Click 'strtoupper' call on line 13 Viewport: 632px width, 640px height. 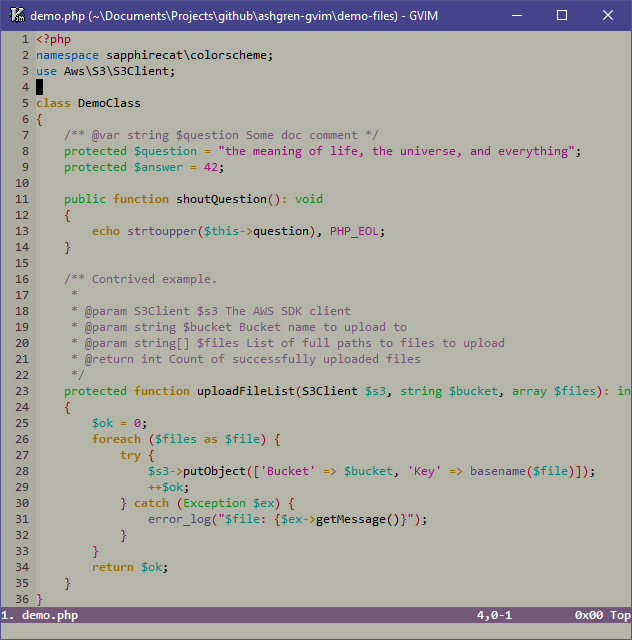[x=162, y=231]
